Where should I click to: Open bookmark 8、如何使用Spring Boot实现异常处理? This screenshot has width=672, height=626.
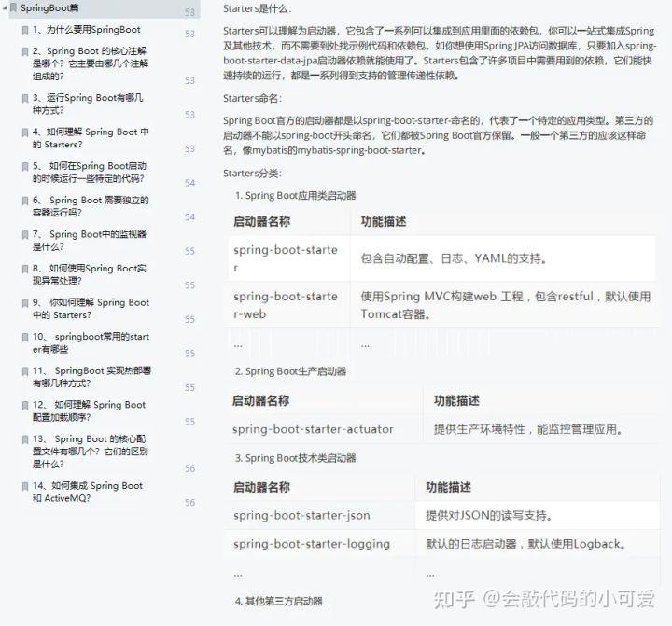pyautogui.click(x=90, y=274)
